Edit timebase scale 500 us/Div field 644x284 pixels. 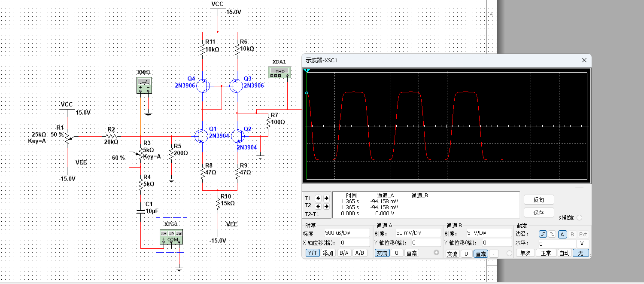coord(346,233)
